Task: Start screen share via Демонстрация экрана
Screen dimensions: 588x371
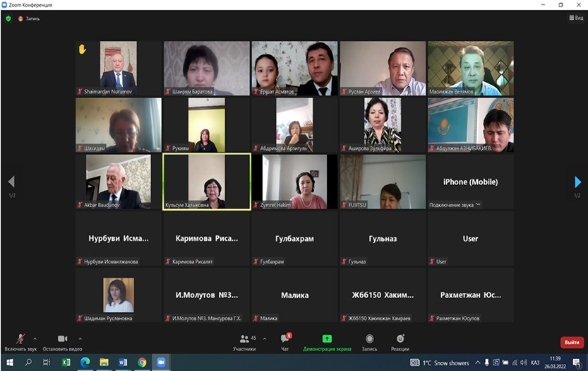Action: (327, 341)
